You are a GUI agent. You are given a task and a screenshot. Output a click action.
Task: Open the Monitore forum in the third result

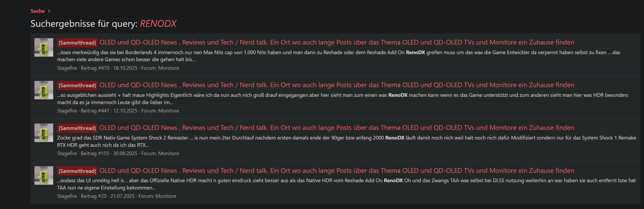coord(168,153)
